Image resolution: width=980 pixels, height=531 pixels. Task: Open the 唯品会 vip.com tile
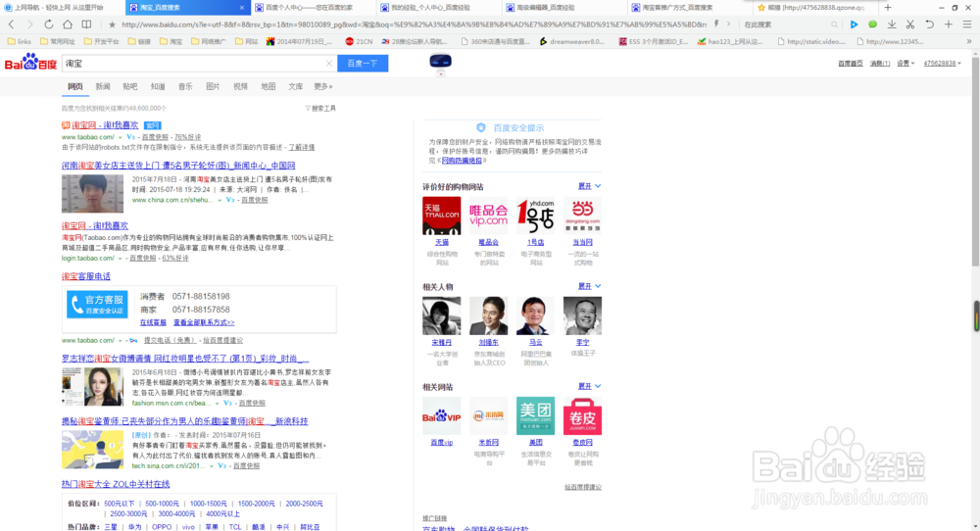pyautogui.click(x=489, y=216)
